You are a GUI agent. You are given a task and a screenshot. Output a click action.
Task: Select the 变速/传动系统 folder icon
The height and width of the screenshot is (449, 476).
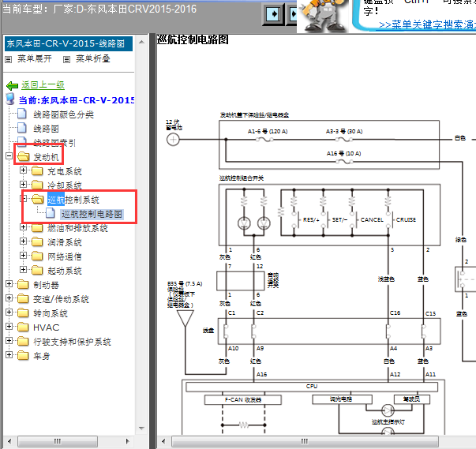[23, 298]
